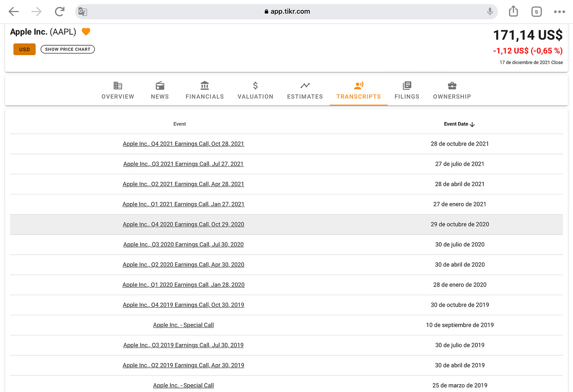Viewport: 573px width, 392px height.
Task: Click the date 27 de julio de 2021
Action: tap(460, 164)
